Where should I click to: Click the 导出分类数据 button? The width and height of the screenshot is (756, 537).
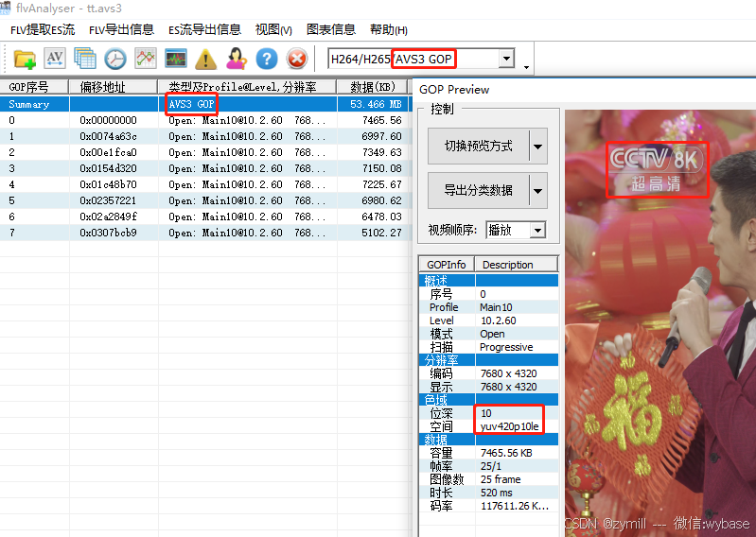coord(478,190)
